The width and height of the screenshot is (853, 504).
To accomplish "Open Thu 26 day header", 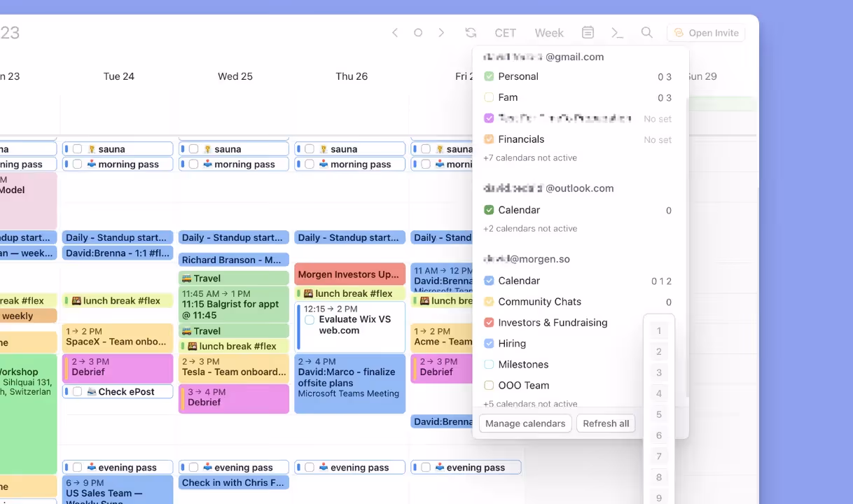I will click(352, 76).
